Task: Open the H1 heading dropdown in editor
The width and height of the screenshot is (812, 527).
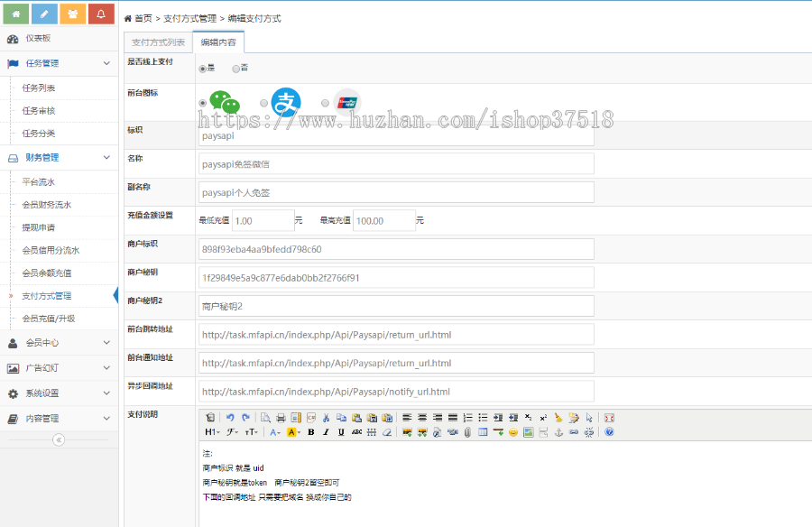Action: click(x=211, y=432)
